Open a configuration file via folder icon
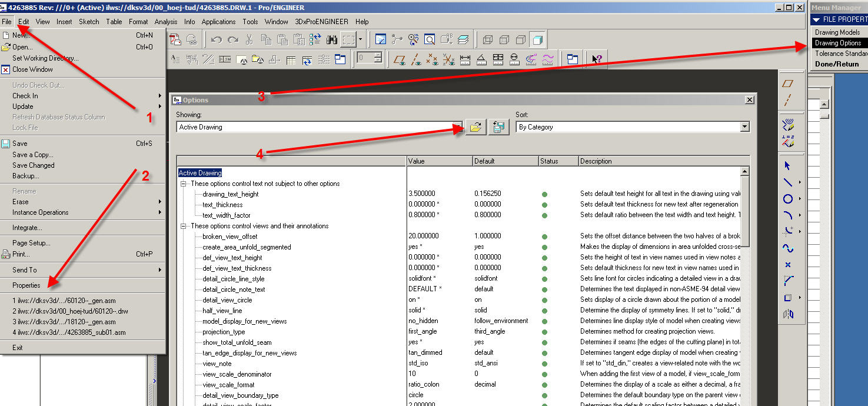 (475, 127)
